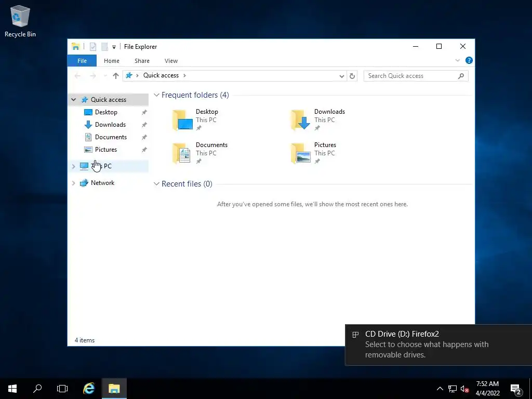Open File Explorer Help icon

click(x=469, y=60)
